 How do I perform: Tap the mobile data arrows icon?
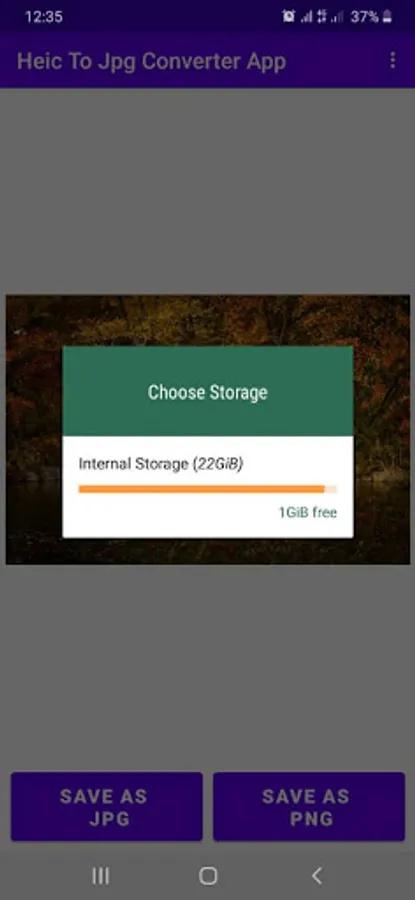[321, 17]
